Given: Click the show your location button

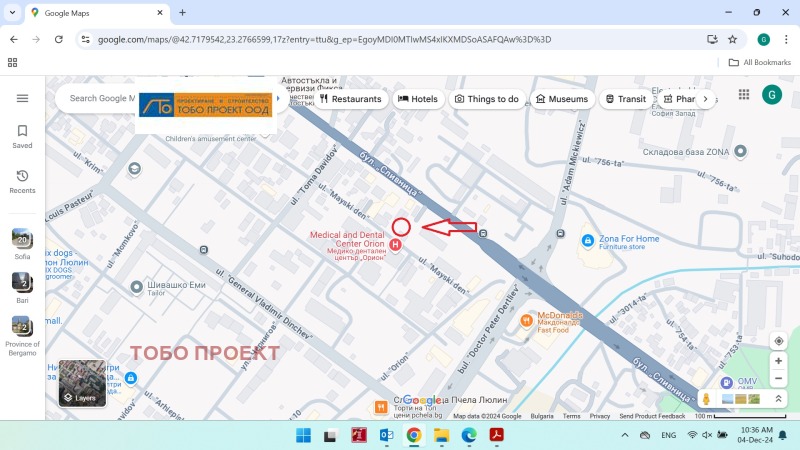Looking at the screenshot, I should [779, 341].
